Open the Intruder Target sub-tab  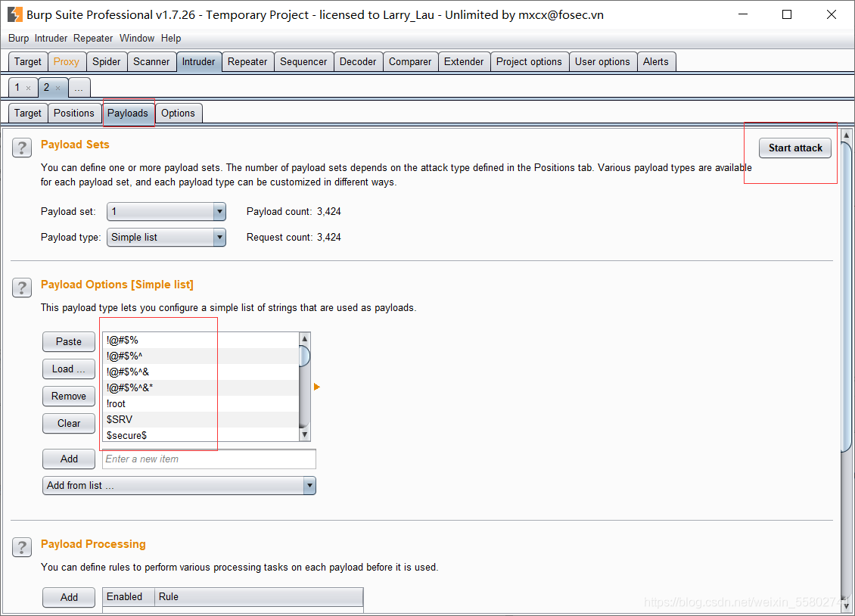[28, 113]
